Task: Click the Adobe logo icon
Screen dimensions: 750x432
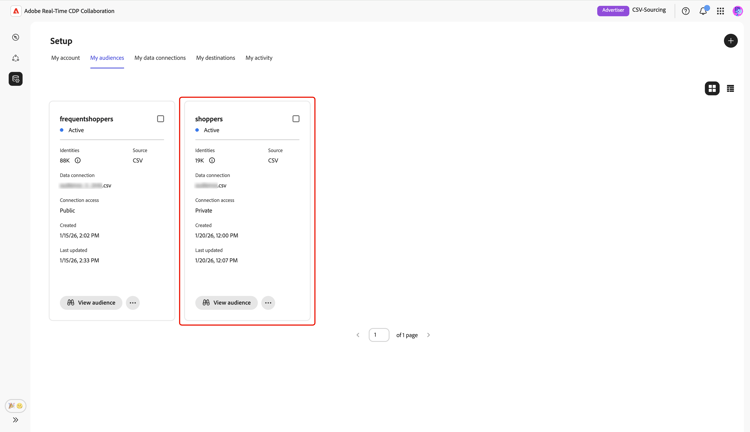Action: (x=16, y=11)
